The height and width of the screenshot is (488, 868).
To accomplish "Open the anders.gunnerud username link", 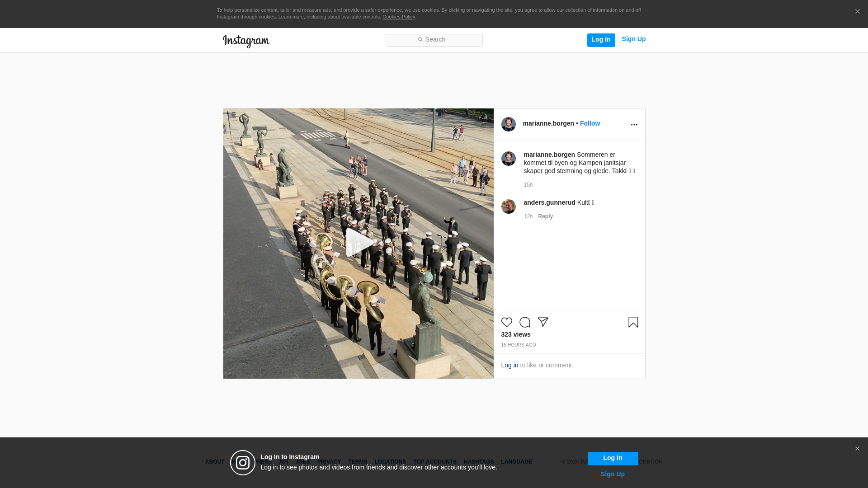I will 549,202.
